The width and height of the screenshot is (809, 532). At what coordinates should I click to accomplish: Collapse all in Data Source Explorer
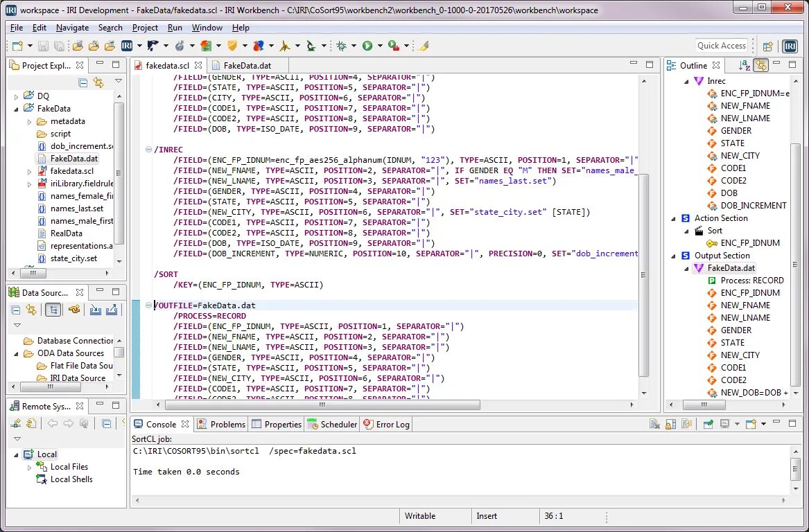[x=16, y=310]
